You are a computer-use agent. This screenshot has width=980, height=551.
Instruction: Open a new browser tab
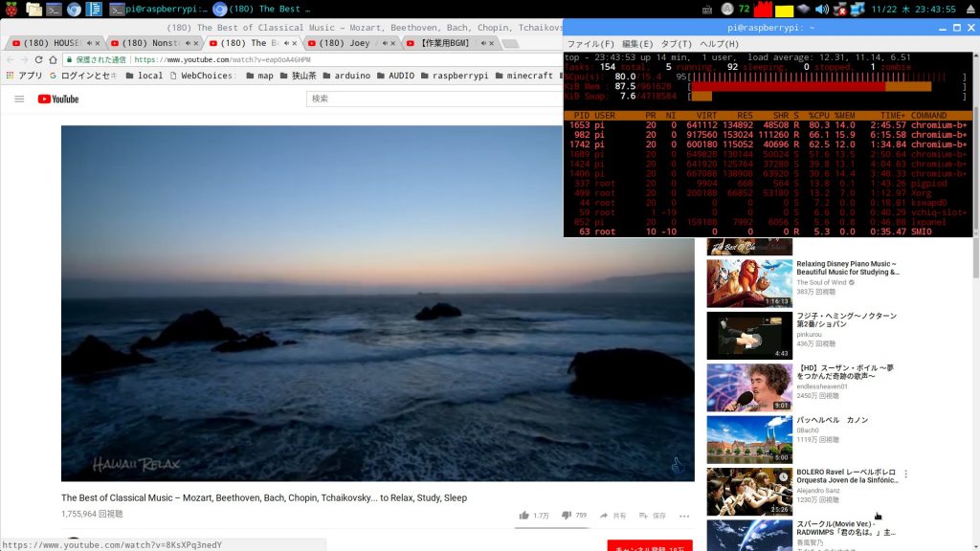point(510,44)
